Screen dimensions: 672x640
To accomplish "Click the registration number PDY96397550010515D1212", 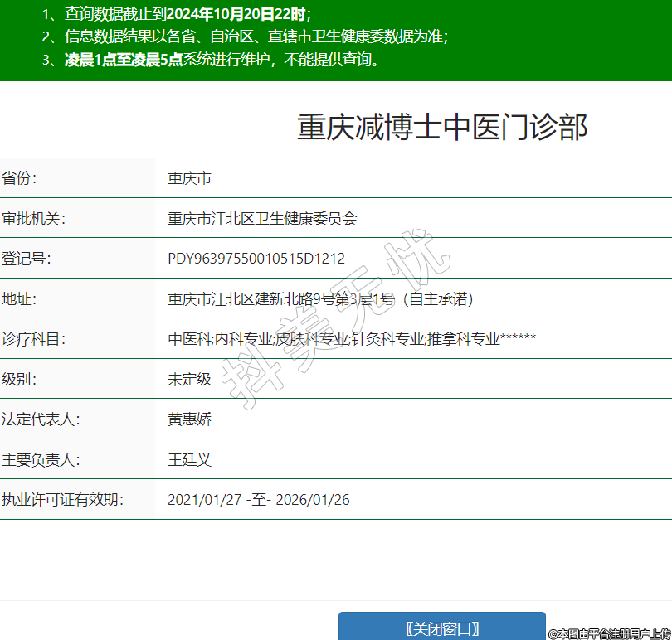I will (256, 259).
